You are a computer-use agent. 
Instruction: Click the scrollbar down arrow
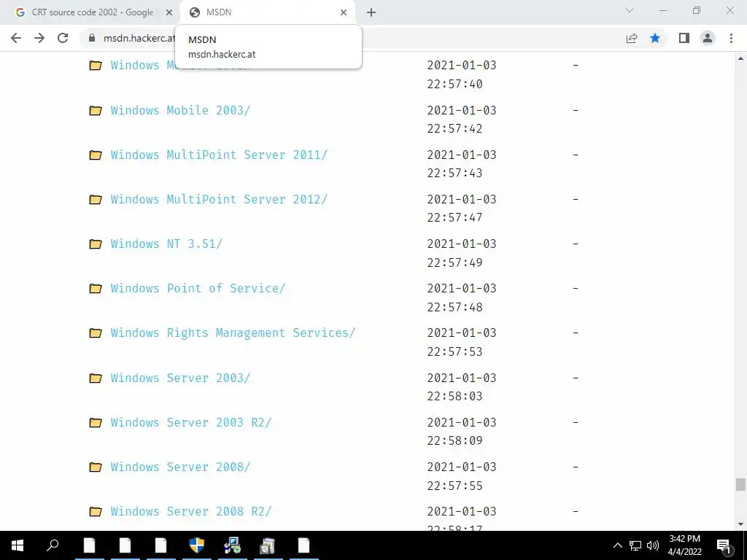click(740, 524)
